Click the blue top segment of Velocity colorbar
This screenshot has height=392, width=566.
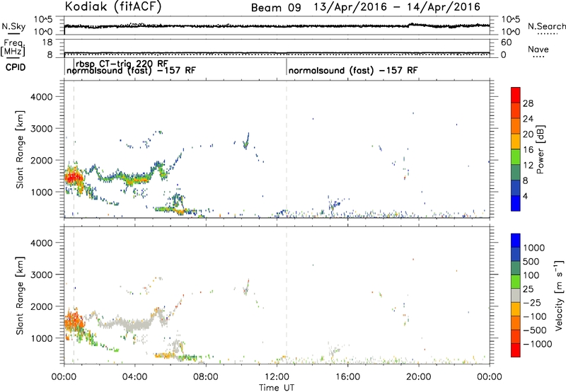coord(516,241)
